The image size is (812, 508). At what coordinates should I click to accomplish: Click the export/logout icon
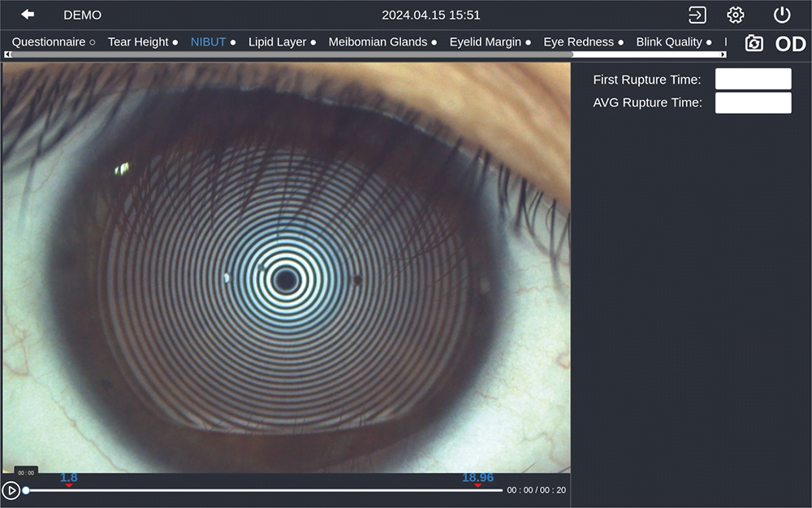[x=697, y=15]
